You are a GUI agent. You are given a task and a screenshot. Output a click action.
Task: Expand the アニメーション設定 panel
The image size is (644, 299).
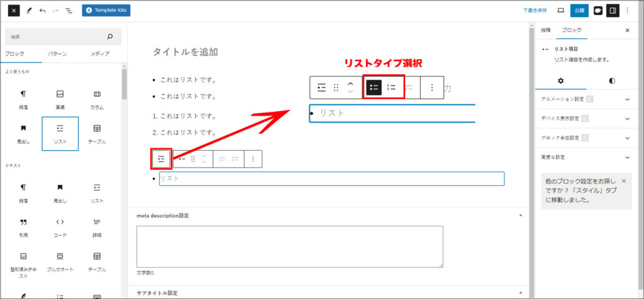[585, 99]
